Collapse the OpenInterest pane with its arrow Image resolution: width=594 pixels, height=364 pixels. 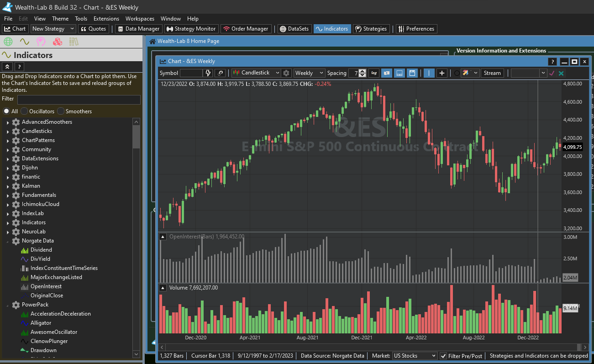[162, 237]
